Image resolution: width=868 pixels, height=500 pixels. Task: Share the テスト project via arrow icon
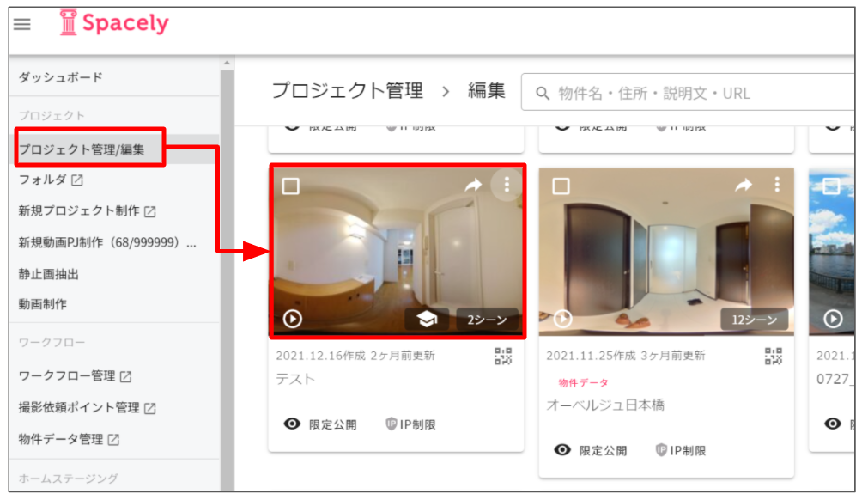(473, 185)
